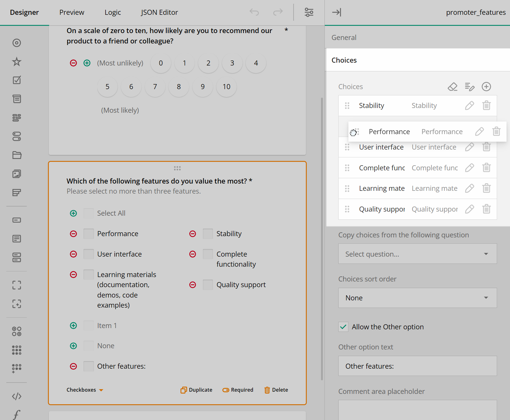Add a new choice with plus icon
Viewport: 510px width, 420px height.
pyautogui.click(x=486, y=87)
